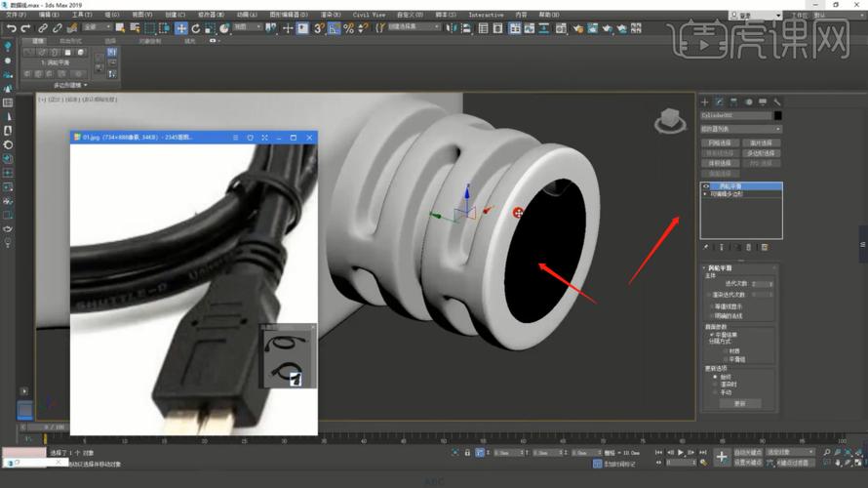Open the Civil View menu
The image size is (868, 488).
[x=369, y=15]
